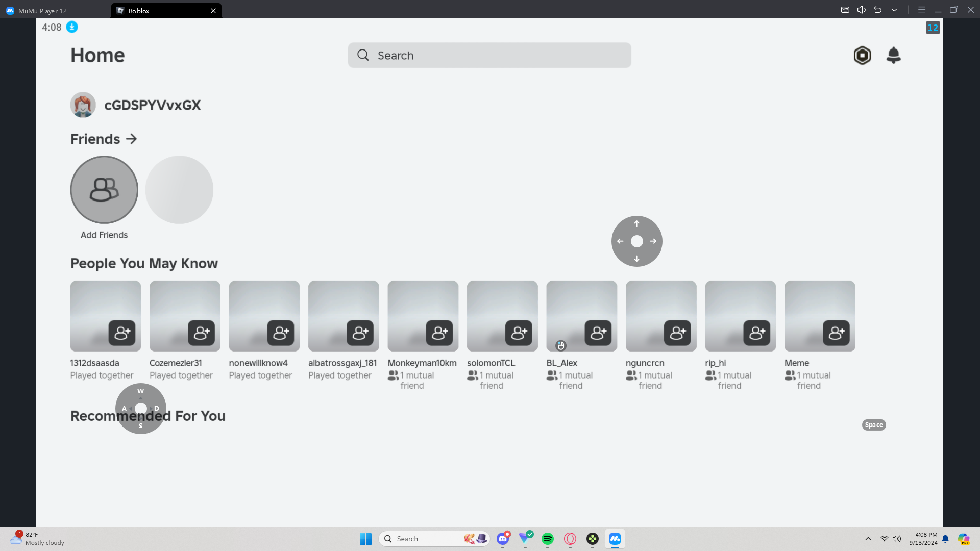Screen dimensions: 980x551
Task: Click the MuMu title bar volume icon
Action: click(862, 10)
